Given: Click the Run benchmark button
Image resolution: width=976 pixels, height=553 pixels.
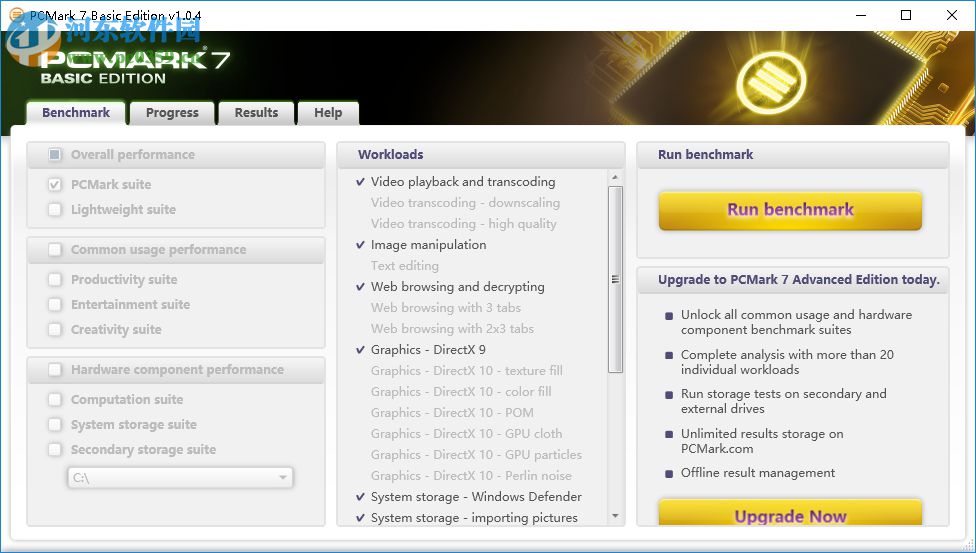Looking at the screenshot, I should [x=790, y=210].
